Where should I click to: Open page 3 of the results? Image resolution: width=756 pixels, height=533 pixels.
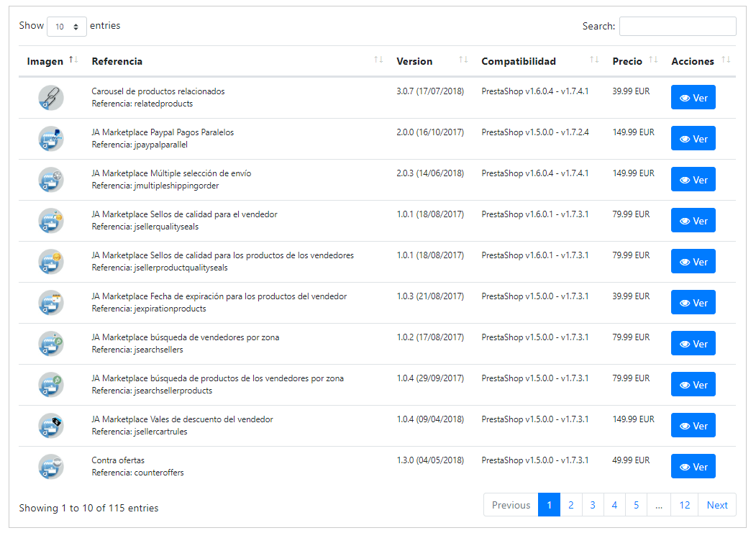coord(593,505)
